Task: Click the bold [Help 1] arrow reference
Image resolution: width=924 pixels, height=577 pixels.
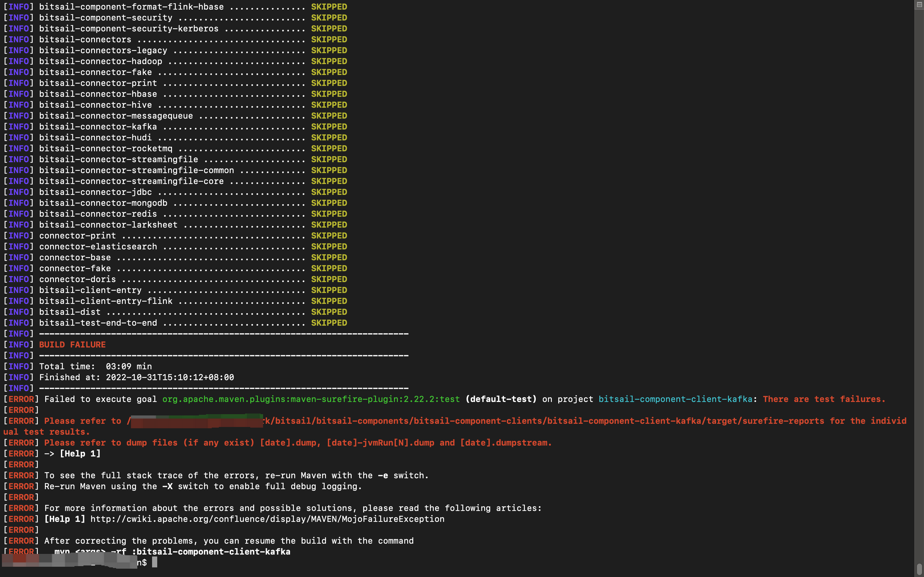Action: click(x=80, y=454)
